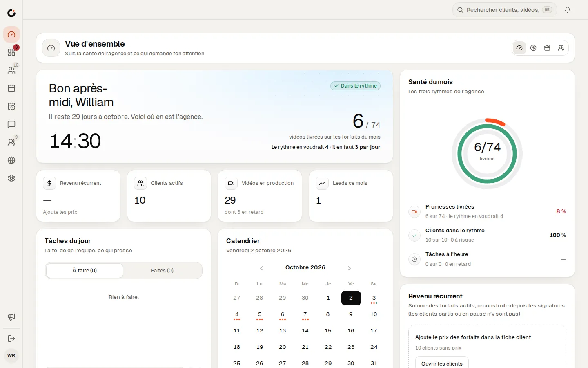Image resolution: width=588 pixels, height=368 pixels.
Task: Click the "Clients dans le rythme" row
Action: coord(487,235)
